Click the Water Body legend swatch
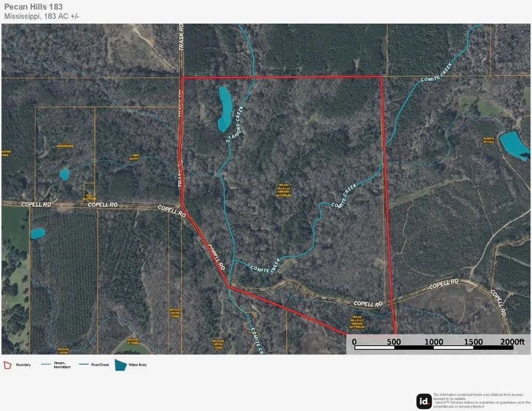The width and height of the screenshot is (532, 411). 120,365
